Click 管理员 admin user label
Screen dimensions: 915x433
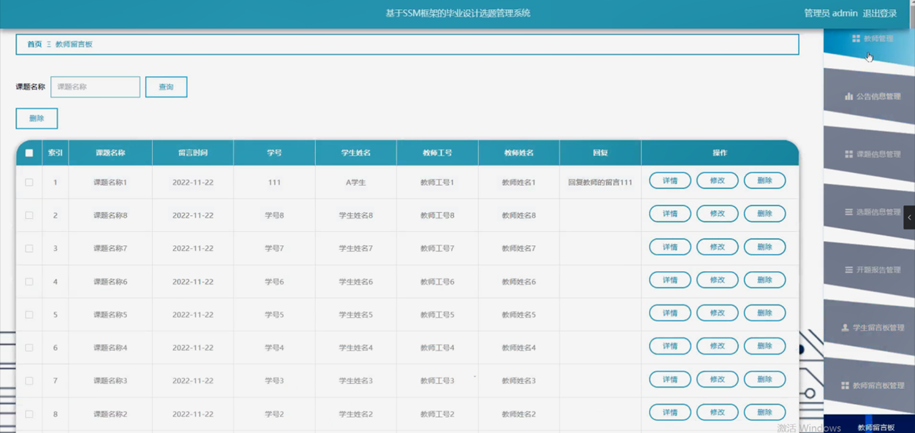(831, 13)
